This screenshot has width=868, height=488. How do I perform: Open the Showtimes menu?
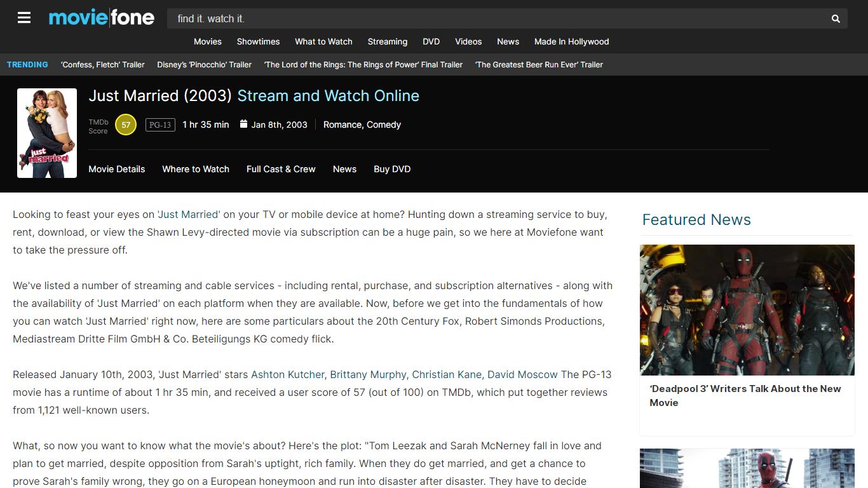(258, 41)
